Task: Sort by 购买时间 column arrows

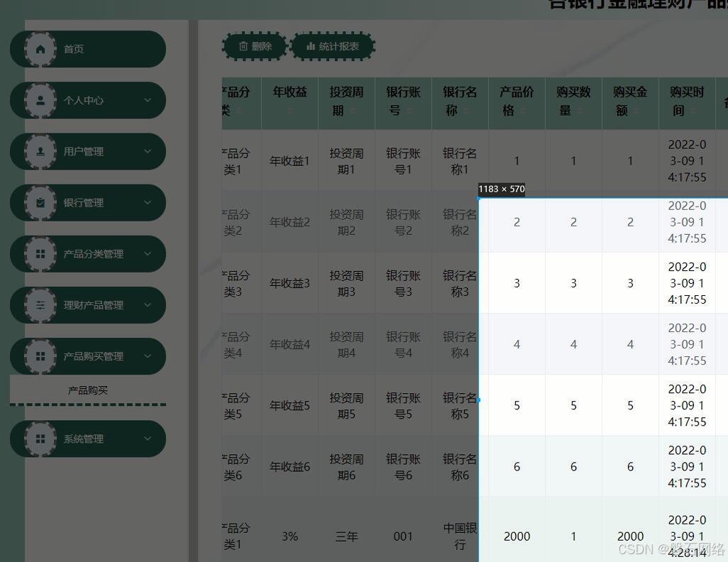Action: pyautogui.click(x=693, y=111)
